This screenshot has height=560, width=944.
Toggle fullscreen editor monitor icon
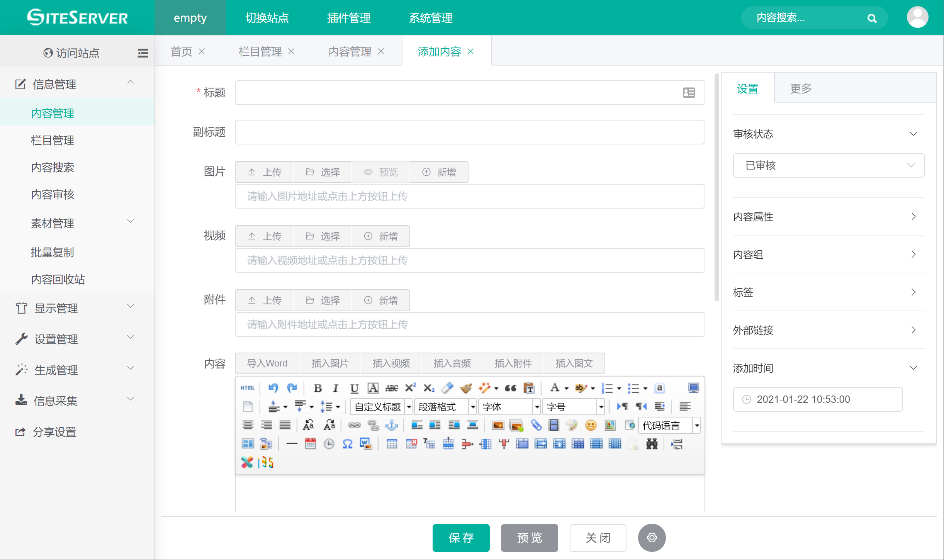point(693,388)
